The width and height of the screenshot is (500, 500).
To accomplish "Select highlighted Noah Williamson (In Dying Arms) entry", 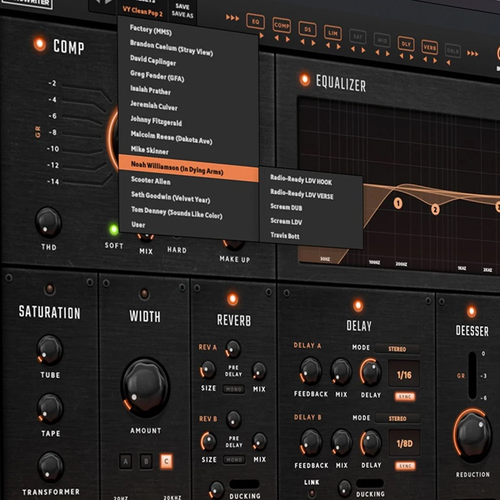I will (189, 168).
